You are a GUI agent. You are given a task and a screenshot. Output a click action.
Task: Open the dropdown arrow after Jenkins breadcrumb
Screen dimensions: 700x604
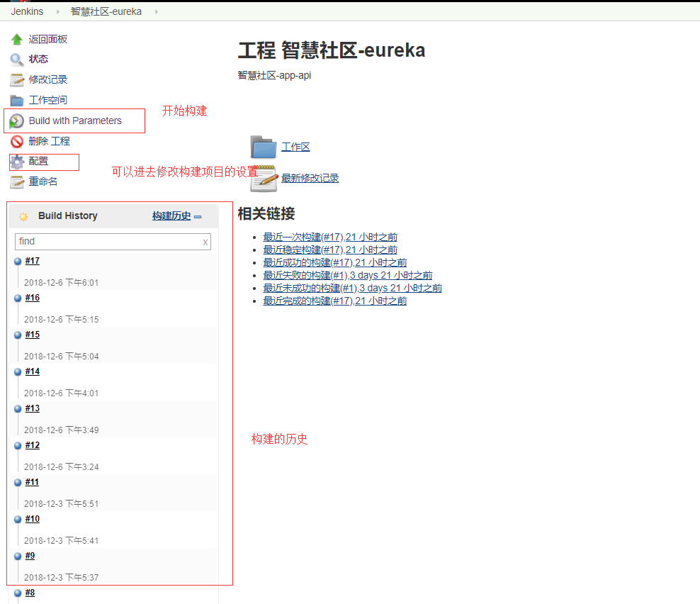tap(57, 11)
